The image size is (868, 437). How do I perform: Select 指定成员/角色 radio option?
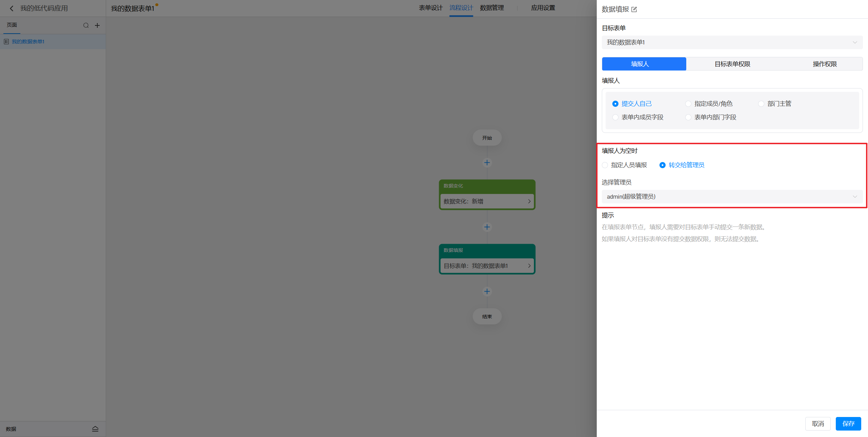[688, 104]
